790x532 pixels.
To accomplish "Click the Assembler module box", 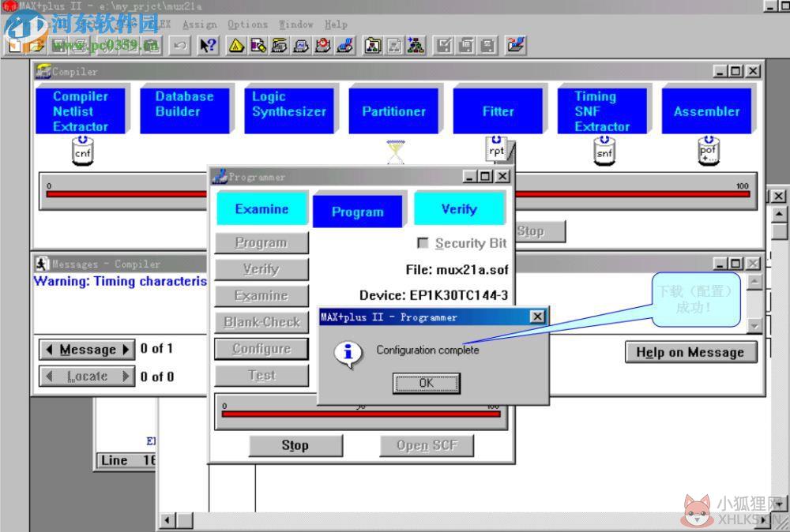I will [706, 111].
